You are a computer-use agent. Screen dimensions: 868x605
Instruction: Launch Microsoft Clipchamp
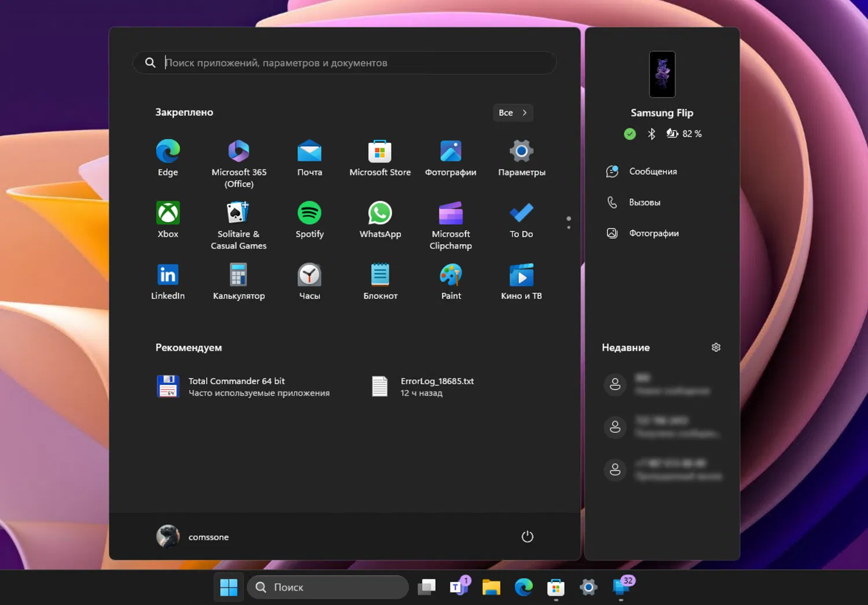(451, 226)
